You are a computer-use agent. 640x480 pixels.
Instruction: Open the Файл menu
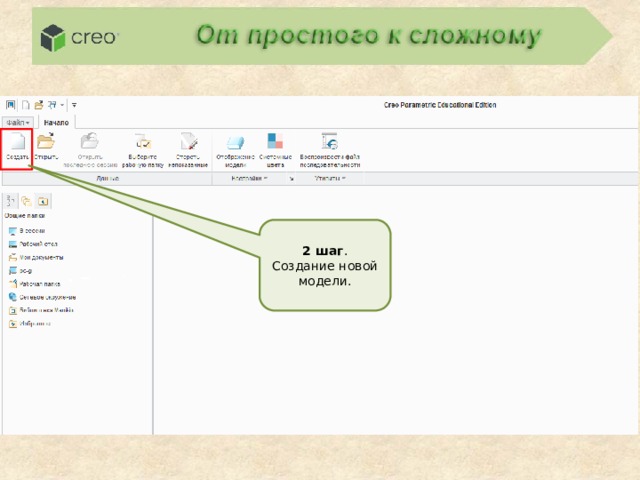pos(18,122)
